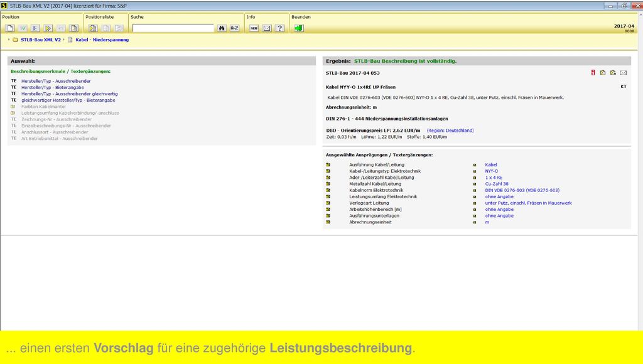The image size is (643, 364).
Task: Click the middle greyed icon in Positionsliste group
Action: (105, 28)
